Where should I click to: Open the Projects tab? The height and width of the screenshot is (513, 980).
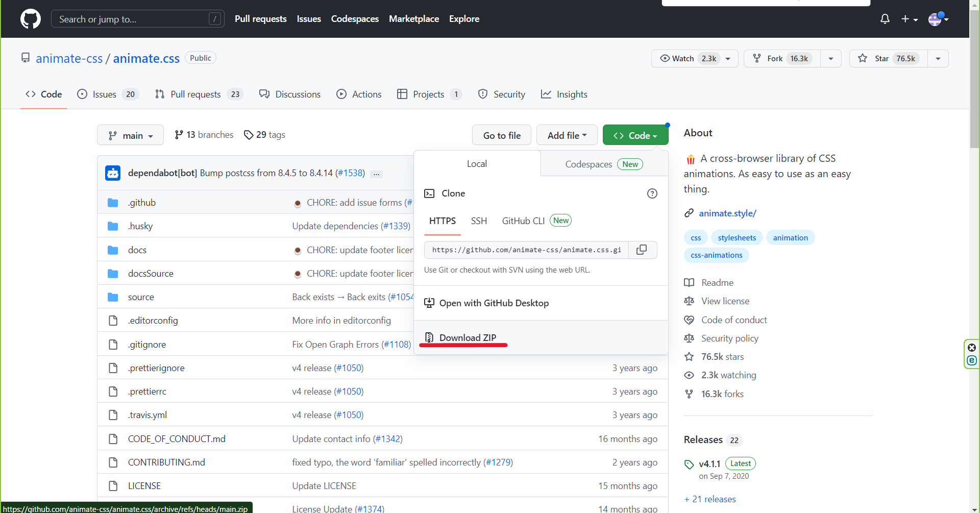(429, 94)
